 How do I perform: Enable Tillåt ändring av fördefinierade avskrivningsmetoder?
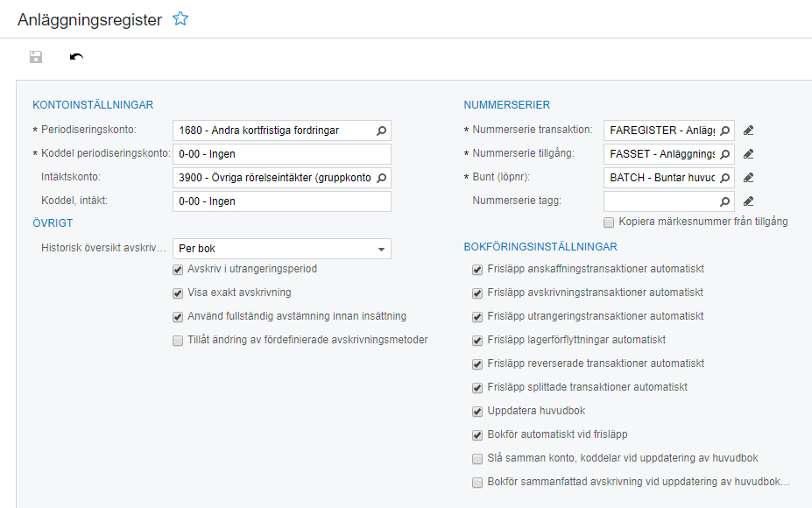point(179,341)
